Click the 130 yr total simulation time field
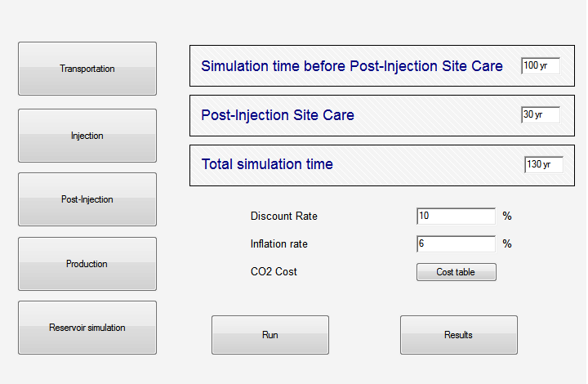The width and height of the screenshot is (588, 384). tap(544, 164)
